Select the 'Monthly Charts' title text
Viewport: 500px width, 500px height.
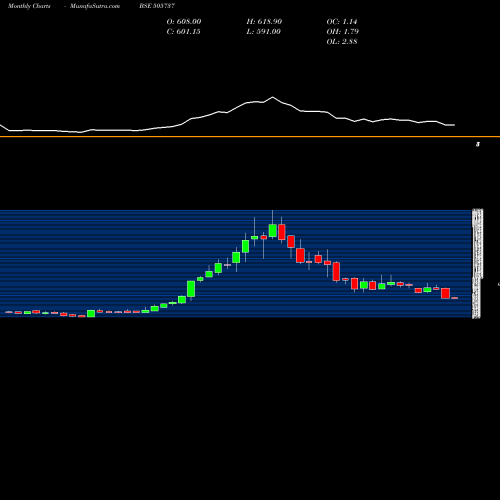[x=29, y=6]
